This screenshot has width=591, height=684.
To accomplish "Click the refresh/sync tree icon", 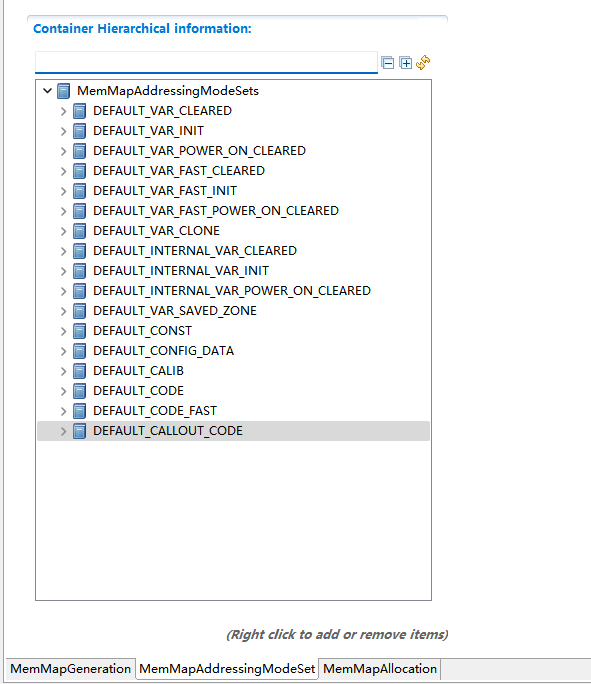I will [x=423, y=62].
